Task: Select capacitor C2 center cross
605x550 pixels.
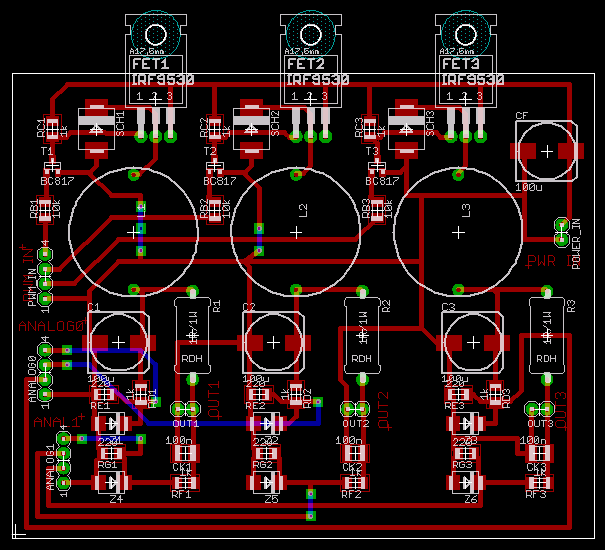Action: [274, 342]
